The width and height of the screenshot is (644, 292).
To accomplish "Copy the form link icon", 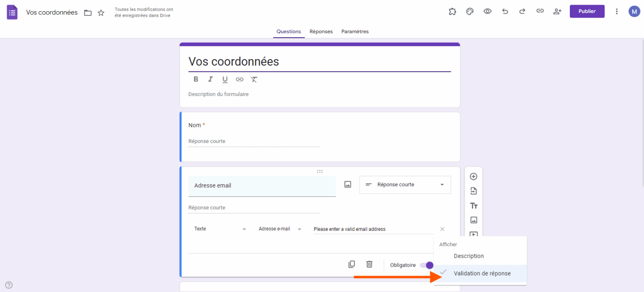I will click(540, 11).
